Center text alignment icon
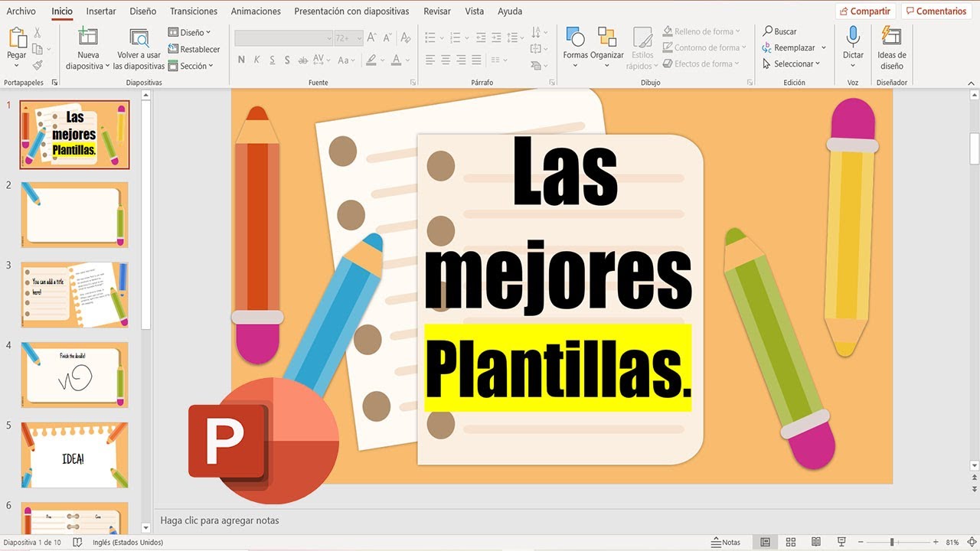 click(x=446, y=60)
